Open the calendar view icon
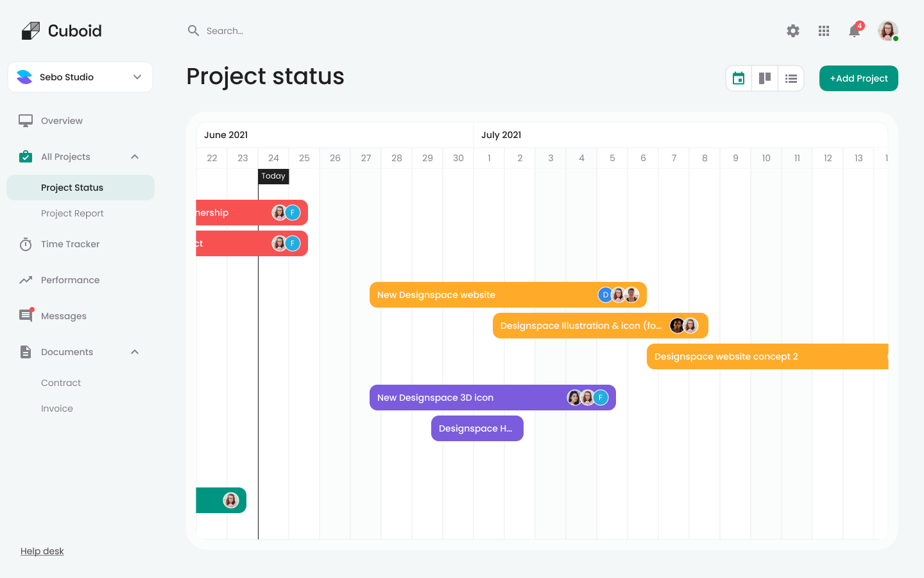 coord(738,78)
